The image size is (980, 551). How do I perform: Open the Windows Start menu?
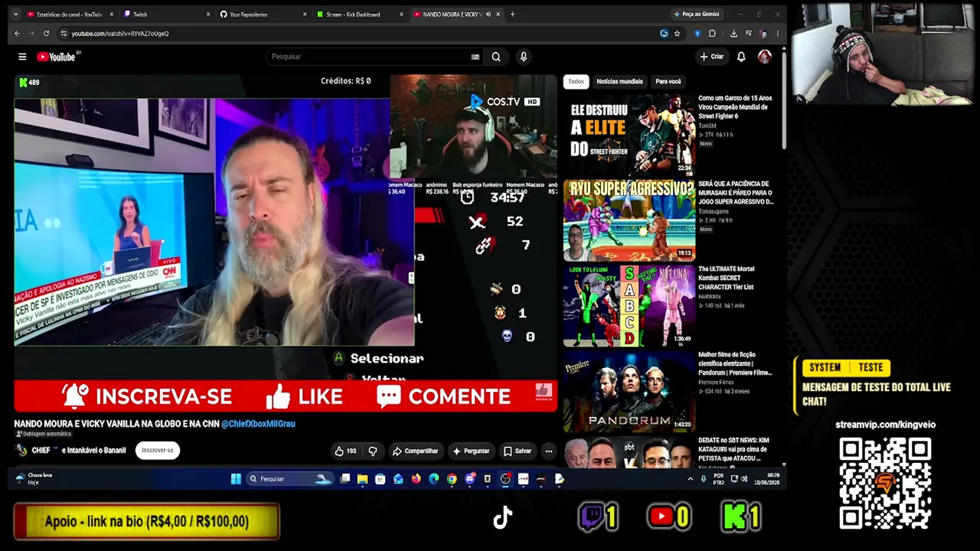[x=236, y=479]
